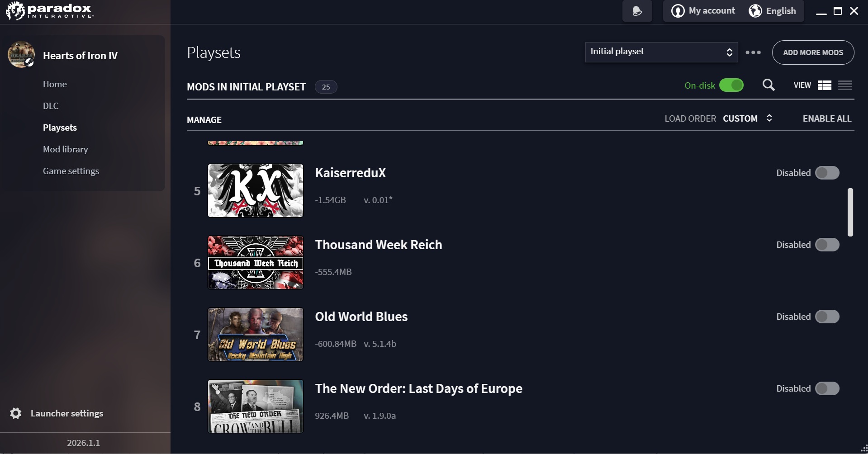Click the Hearts of Iron IV game avatar
The width and height of the screenshot is (868, 454).
click(x=21, y=55)
